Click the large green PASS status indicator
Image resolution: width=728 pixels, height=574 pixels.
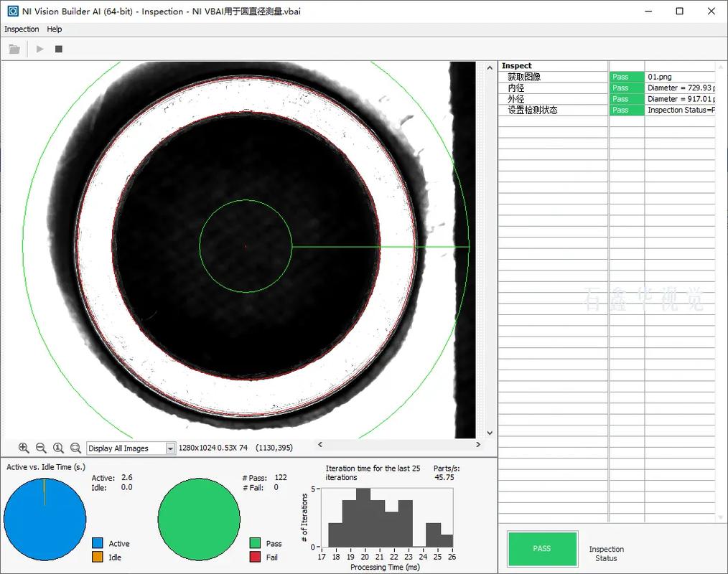(542, 549)
